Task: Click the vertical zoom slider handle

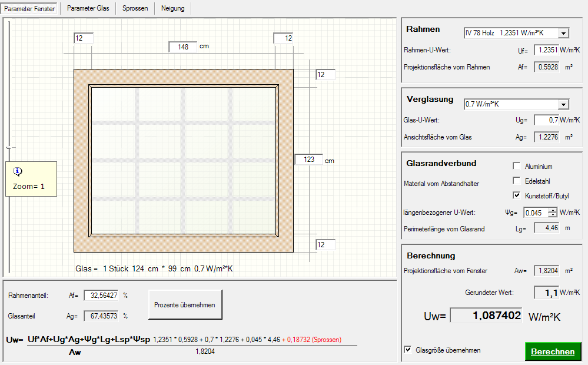Action: point(8,148)
